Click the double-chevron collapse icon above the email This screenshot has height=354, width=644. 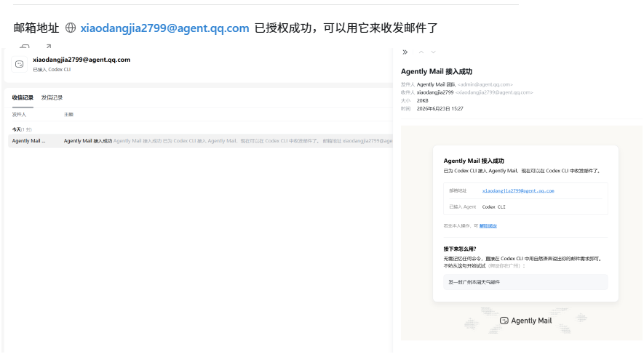click(405, 52)
